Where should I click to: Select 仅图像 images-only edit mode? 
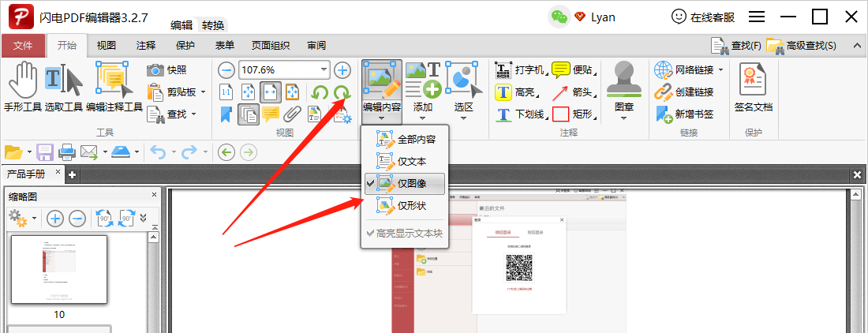405,184
